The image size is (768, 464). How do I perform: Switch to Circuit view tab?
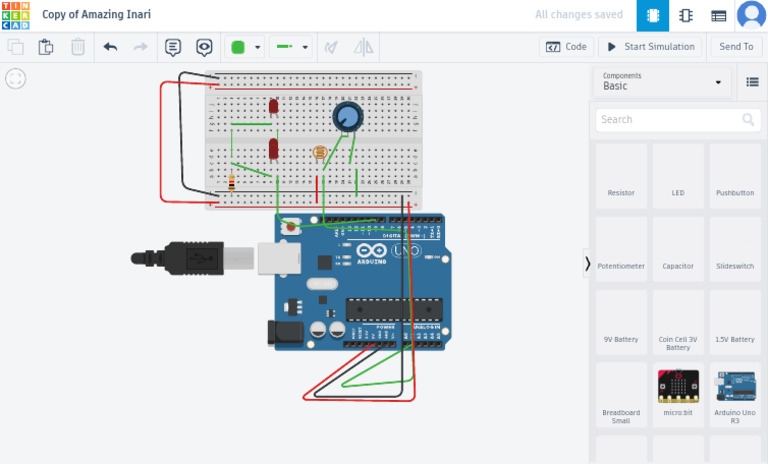click(652, 16)
